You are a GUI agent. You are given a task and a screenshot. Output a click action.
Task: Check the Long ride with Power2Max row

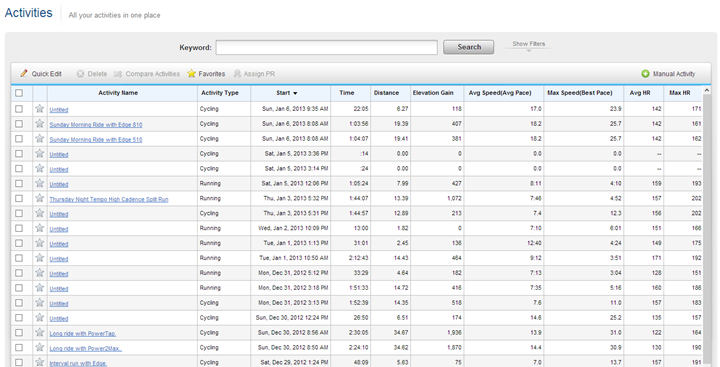click(19, 348)
